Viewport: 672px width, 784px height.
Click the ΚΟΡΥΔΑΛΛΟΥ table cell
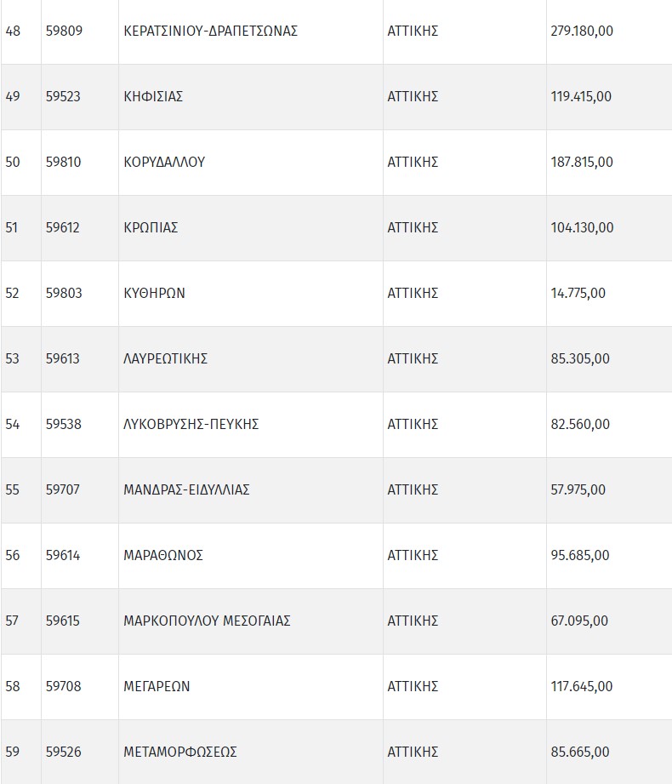pos(164,163)
